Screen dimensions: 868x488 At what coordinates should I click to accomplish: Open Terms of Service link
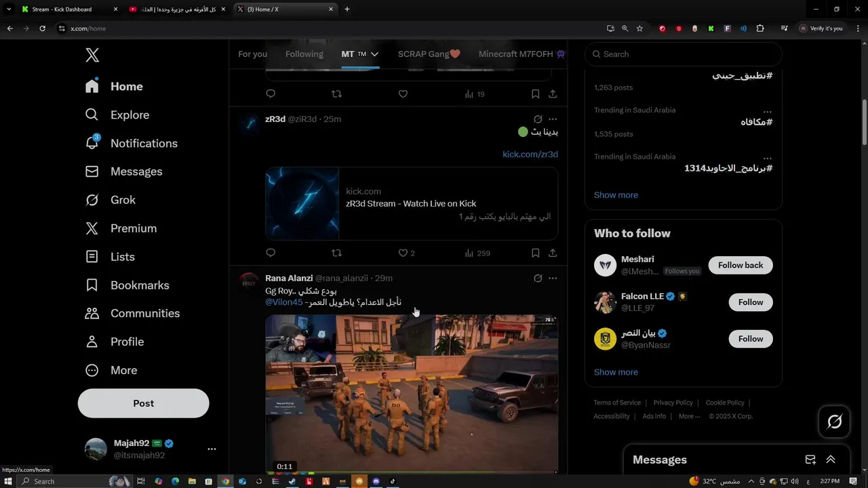(x=617, y=403)
